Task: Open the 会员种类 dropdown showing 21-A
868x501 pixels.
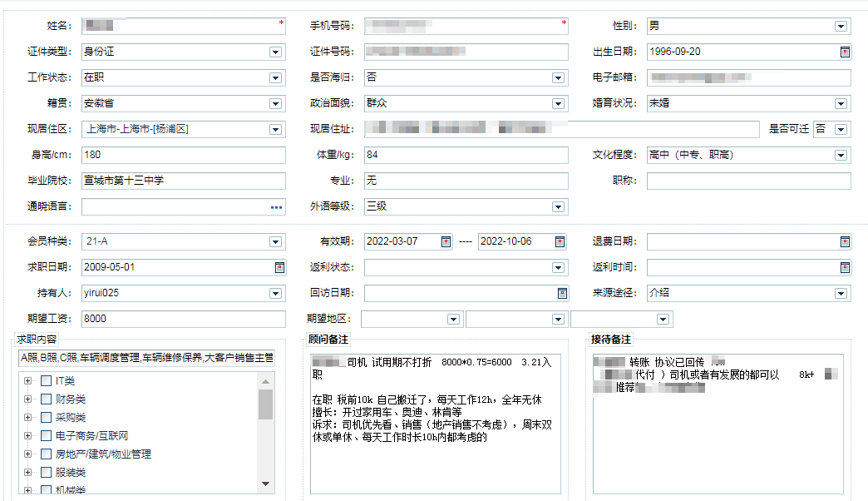Action: coord(275,241)
